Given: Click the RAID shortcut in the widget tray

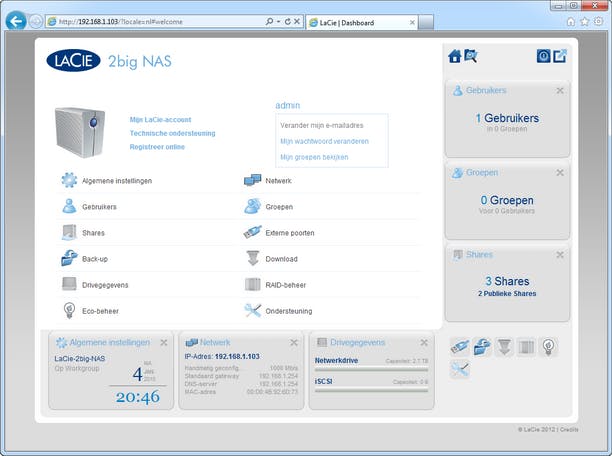Looking at the screenshot, I should click(x=526, y=347).
